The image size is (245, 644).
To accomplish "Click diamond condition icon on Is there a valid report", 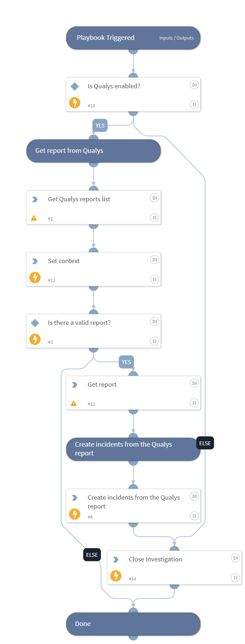I will pos(35,323).
